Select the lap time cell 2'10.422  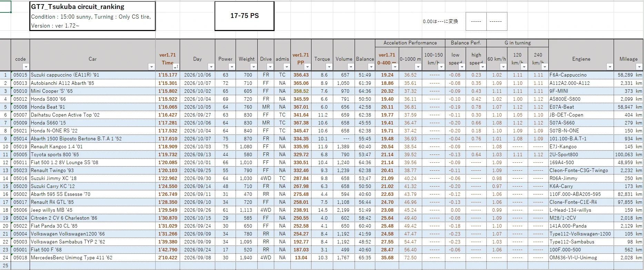point(168,258)
